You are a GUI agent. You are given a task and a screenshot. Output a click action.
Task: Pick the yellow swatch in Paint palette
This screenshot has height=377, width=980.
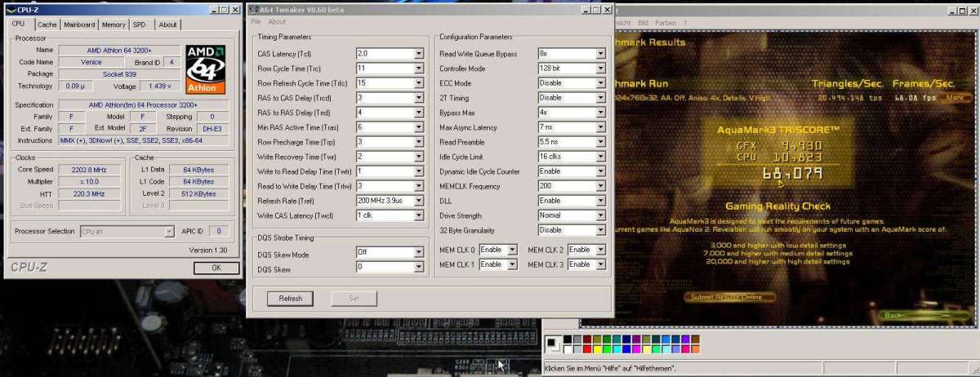coord(597,349)
